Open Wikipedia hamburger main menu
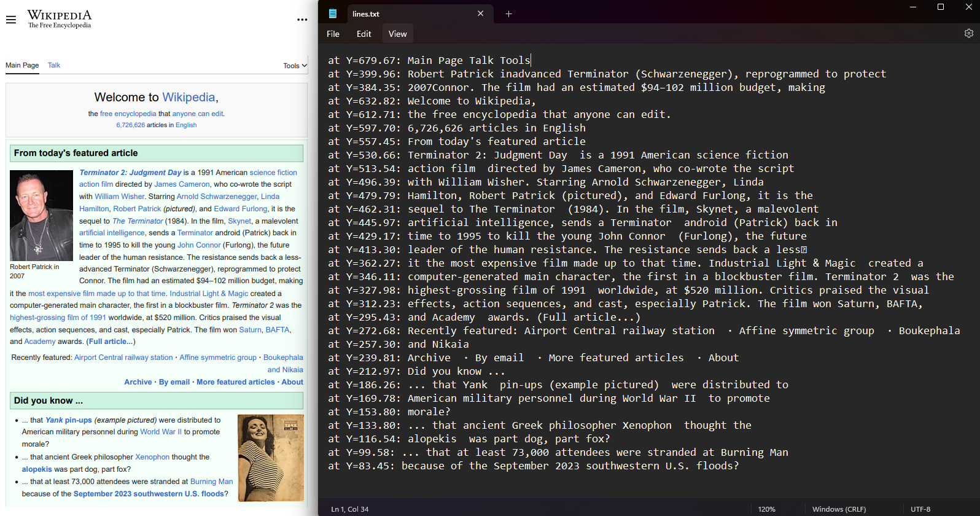 tap(11, 20)
